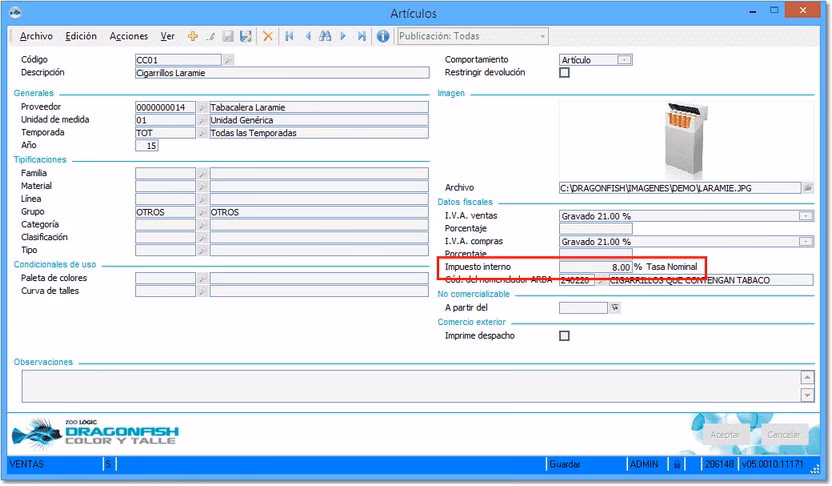Click lookup magnifier next to Proveedor code
The width and height of the screenshot is (832, 486).
(202, 107)
